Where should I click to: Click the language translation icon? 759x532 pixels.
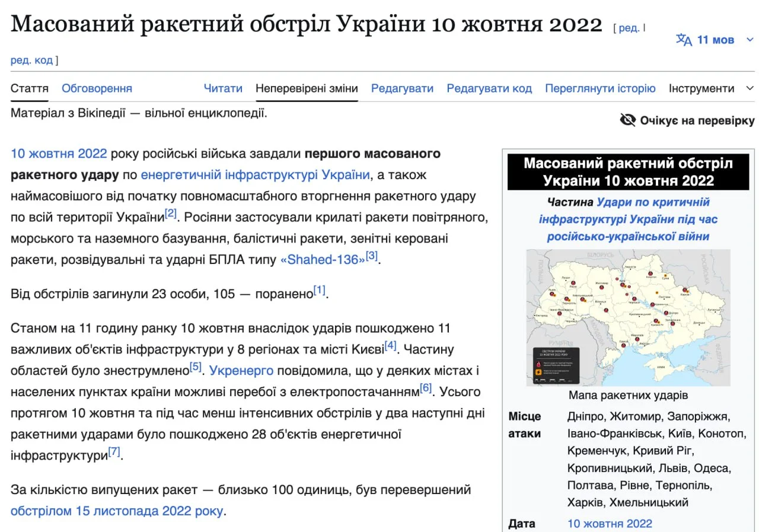(x=684, y=40)
